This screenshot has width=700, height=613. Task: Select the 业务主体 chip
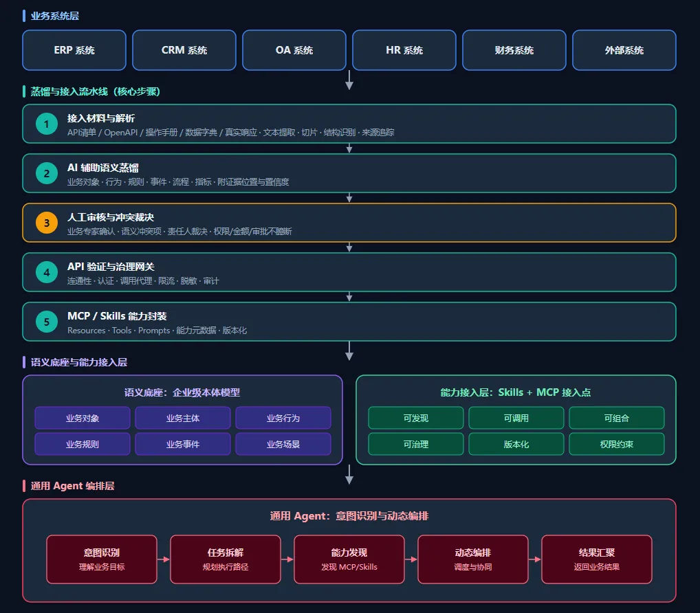click(183, 418)
